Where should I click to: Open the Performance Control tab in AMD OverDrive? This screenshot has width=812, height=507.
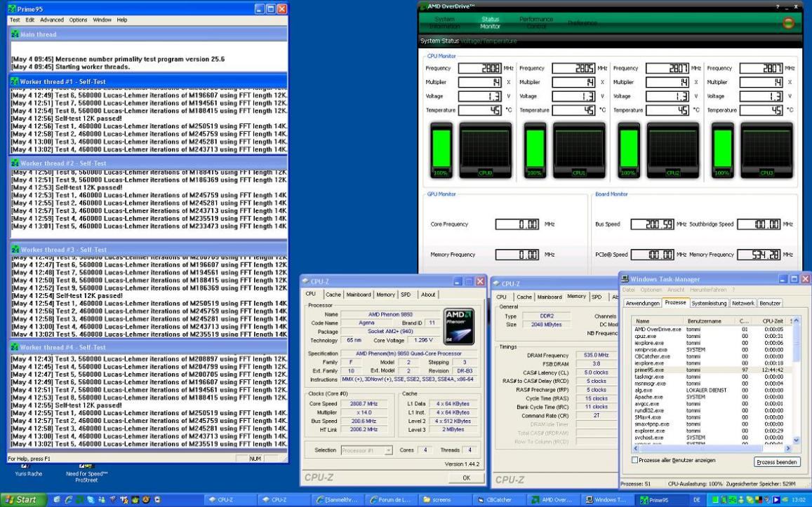pos(536,22)
